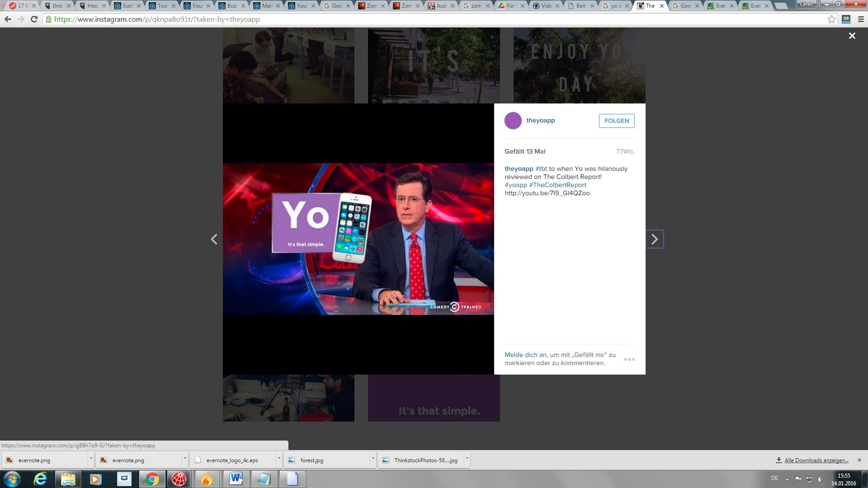Click the browser back arrow
Screen dimensions: 868x488
8,19
